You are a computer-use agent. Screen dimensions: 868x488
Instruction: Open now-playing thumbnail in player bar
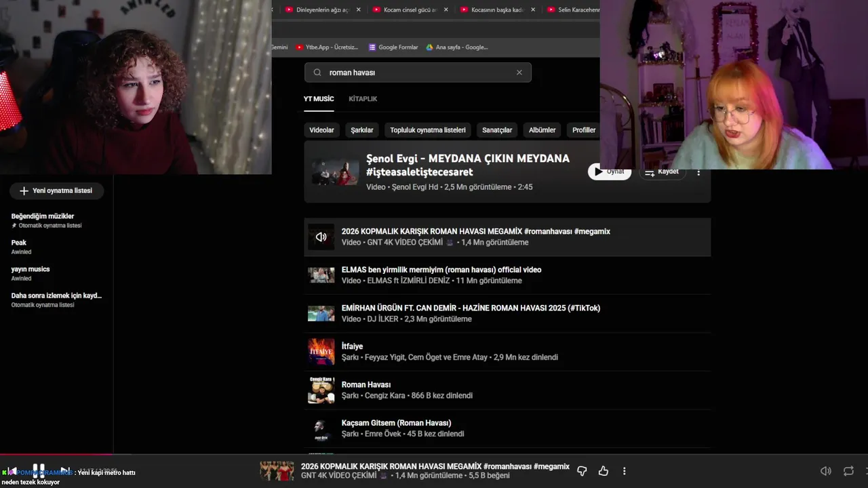[x=277, y=471]
